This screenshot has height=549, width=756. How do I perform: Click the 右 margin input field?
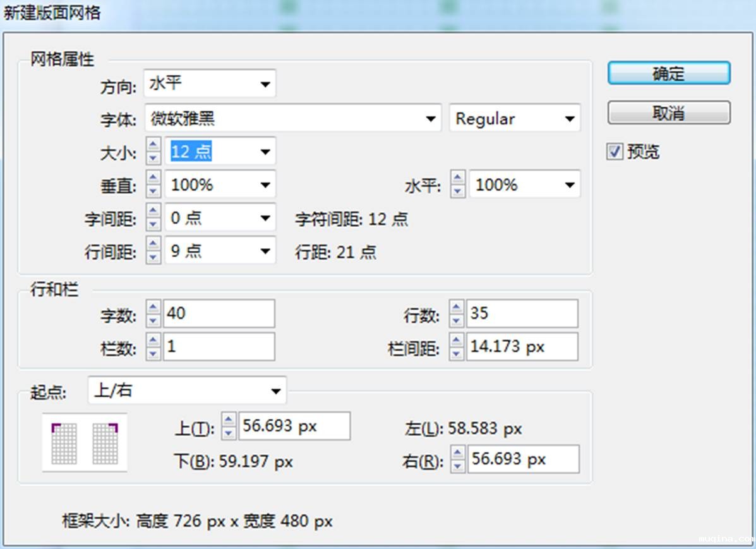tap(522, 459)
